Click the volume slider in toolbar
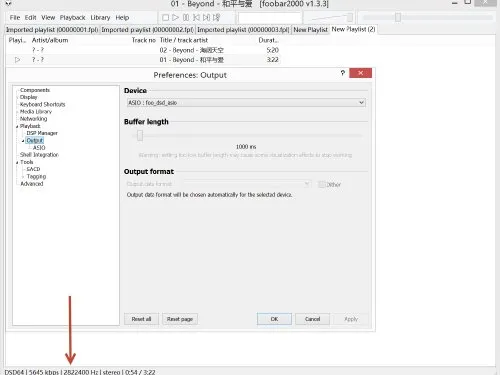Viewport: 500px width, 375px height. pyautogui.click(x=331, y=17)
